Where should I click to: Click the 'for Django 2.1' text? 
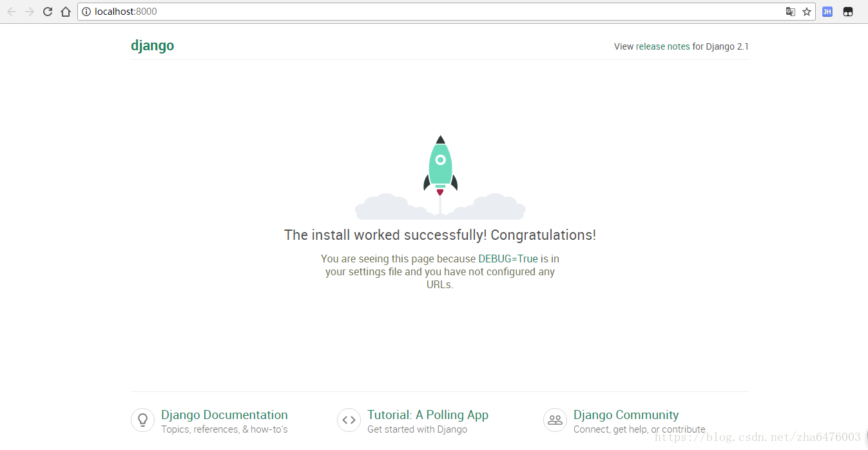click(x=720, y=46)
